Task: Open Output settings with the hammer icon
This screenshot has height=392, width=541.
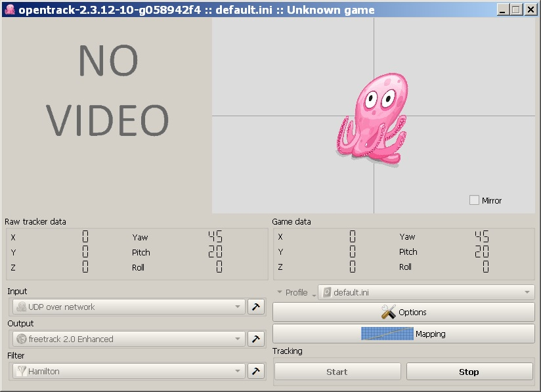Action: click(x=256, y=339)
